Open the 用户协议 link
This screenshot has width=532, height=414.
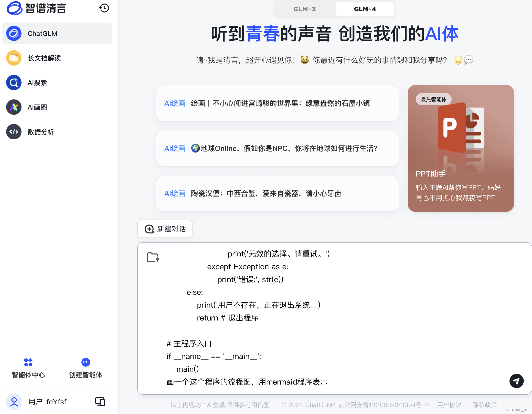click(449, 405)
